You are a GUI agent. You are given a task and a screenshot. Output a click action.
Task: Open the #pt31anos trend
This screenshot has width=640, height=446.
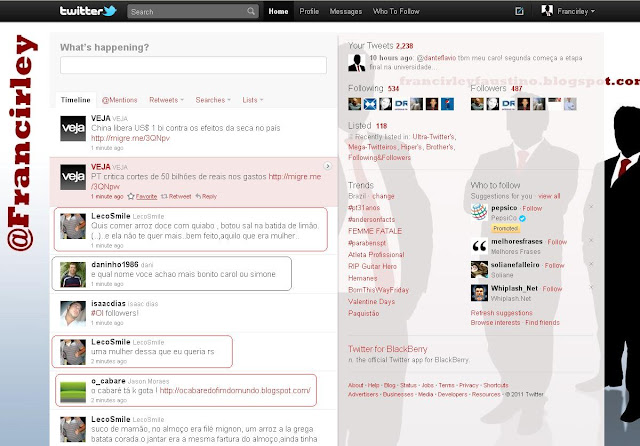pyautogui.click(x=364, y=208)
